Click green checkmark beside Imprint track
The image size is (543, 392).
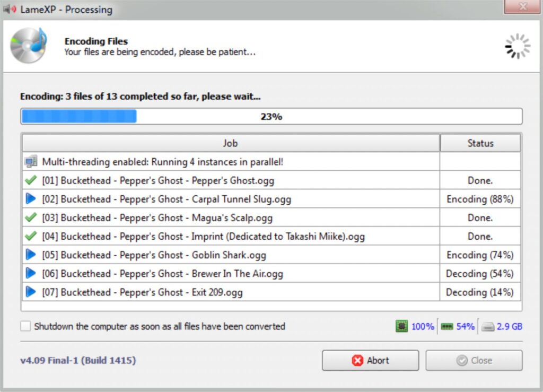coord(31,236)
